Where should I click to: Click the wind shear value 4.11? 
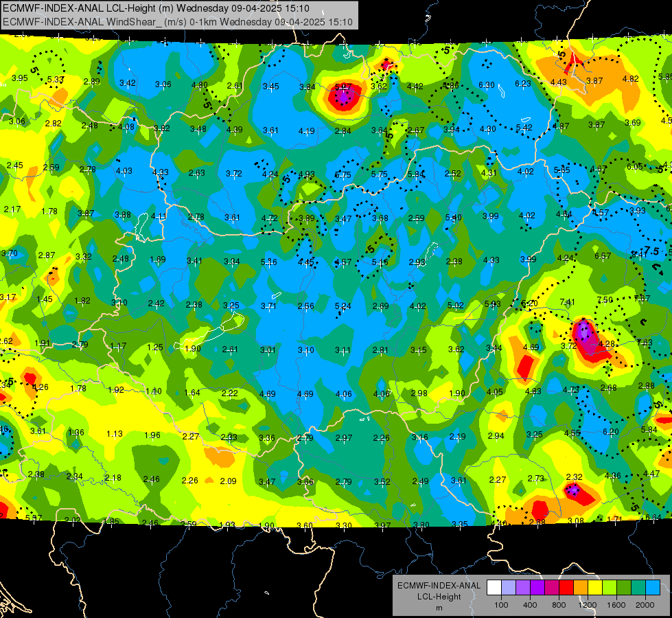159,216
